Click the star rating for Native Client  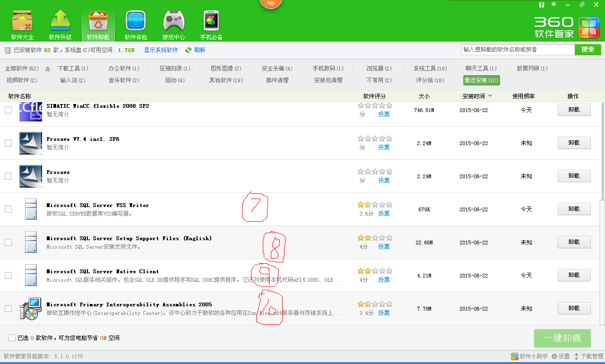click(x=375, y=271)
